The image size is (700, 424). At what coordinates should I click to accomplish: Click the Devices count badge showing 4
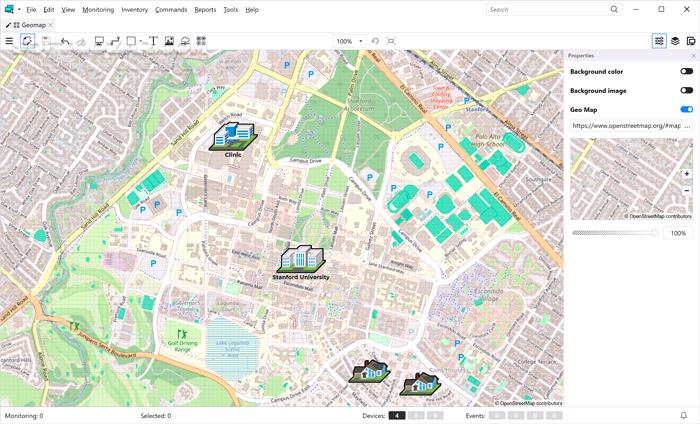pos(396,416)
